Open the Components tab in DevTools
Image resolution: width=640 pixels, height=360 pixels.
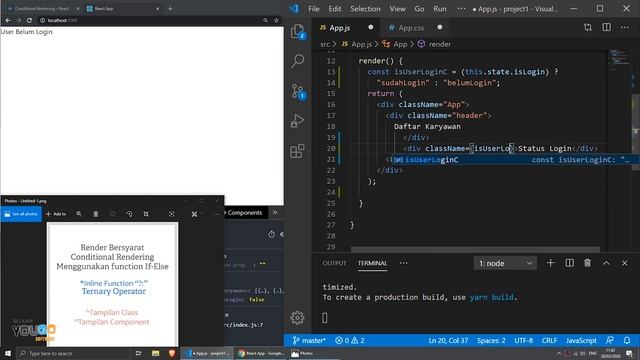click(244, 213)
